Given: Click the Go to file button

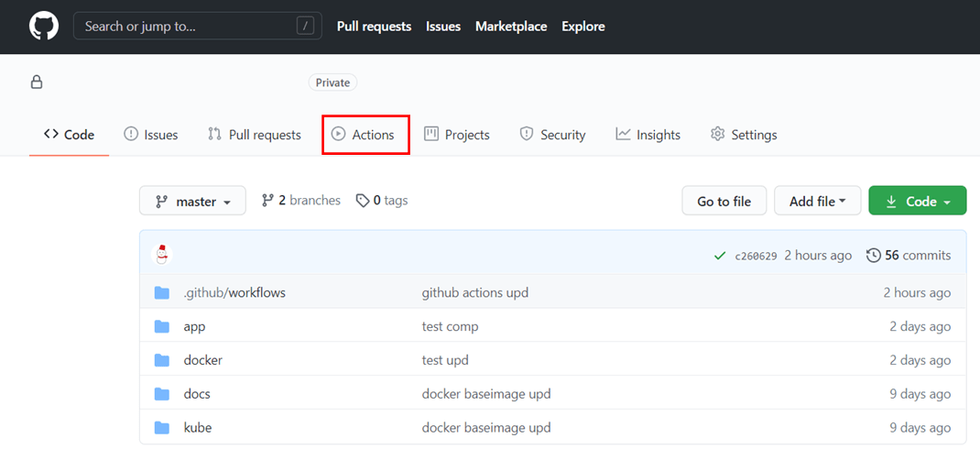Looking at the screenshot, I should point(724,201).
